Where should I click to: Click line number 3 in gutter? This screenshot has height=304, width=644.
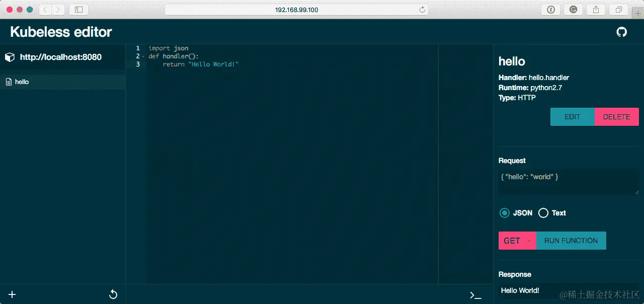[137, 64]
